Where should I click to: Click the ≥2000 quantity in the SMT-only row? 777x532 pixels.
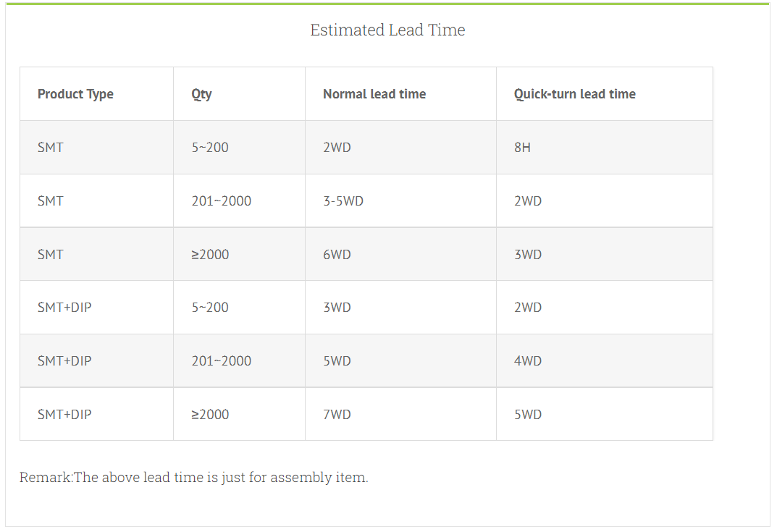pos(210,255)
